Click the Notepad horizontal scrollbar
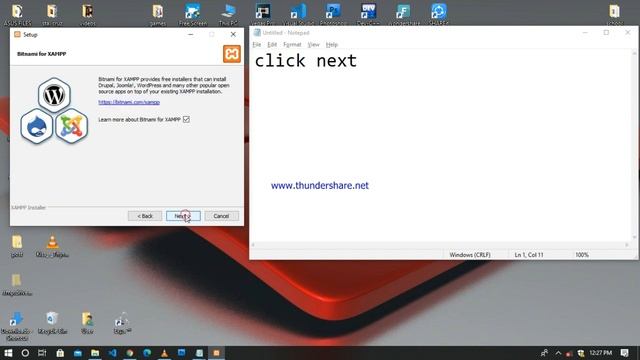Viewport: 640px width, 360px height. click(440, 245)
